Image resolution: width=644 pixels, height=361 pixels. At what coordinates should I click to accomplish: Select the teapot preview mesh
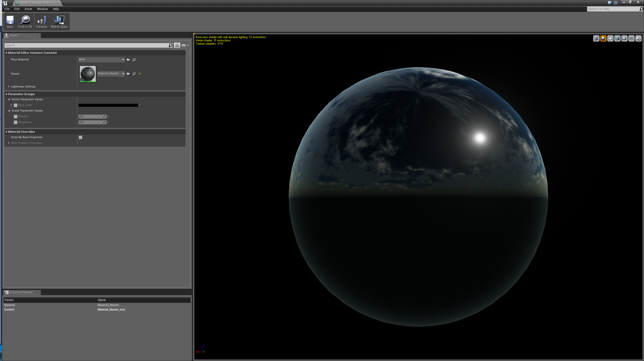pos(624,38)
